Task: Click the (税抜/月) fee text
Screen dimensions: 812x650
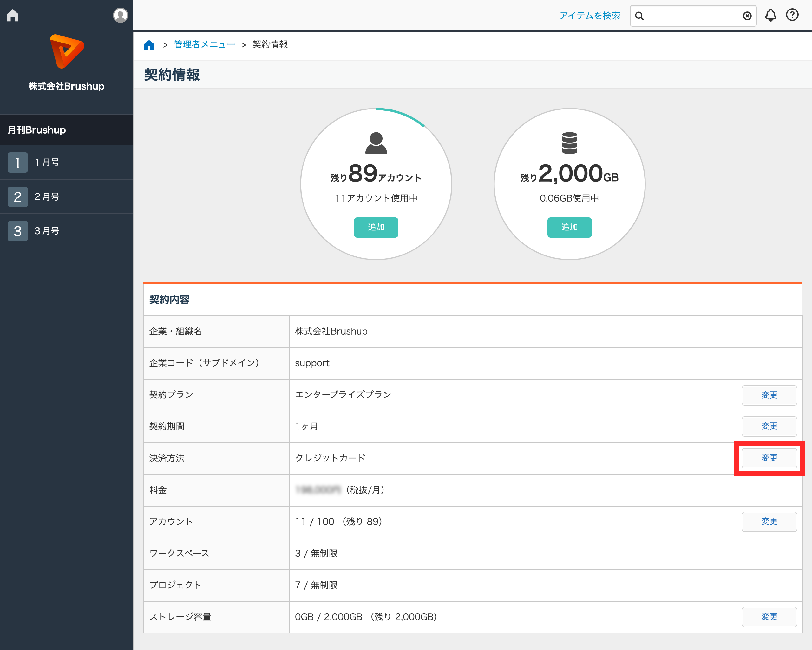Action: click(365, 490)
